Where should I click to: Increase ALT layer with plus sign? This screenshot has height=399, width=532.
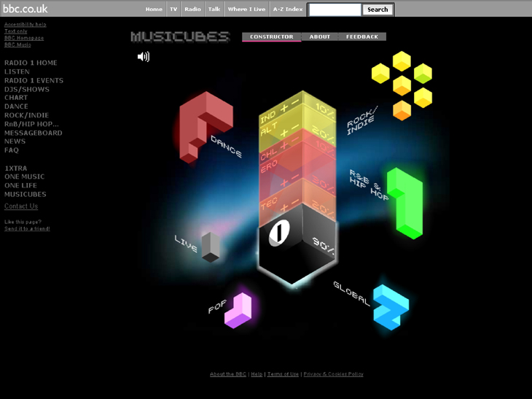click(284, 133)
